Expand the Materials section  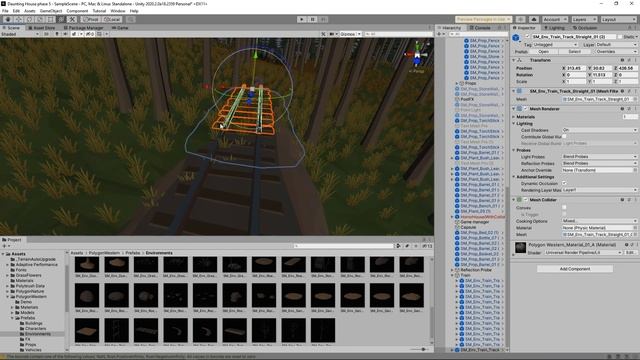click(x=514, y=117)
